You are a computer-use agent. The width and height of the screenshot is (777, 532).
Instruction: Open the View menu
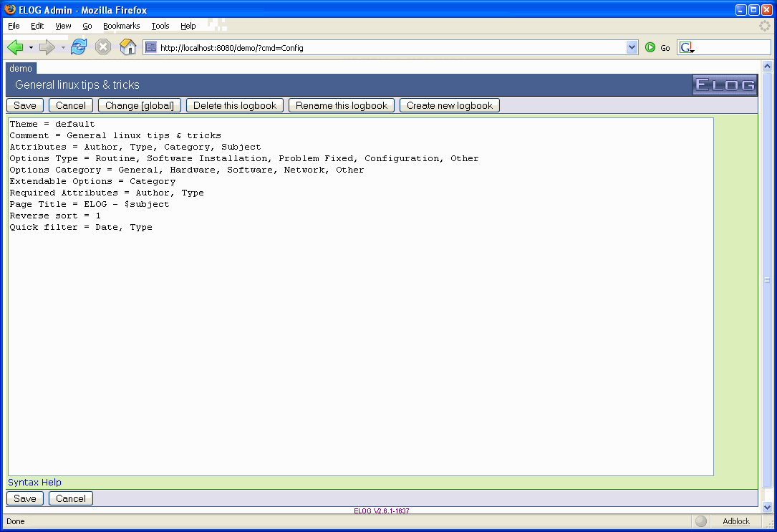[x=63, y=26]
